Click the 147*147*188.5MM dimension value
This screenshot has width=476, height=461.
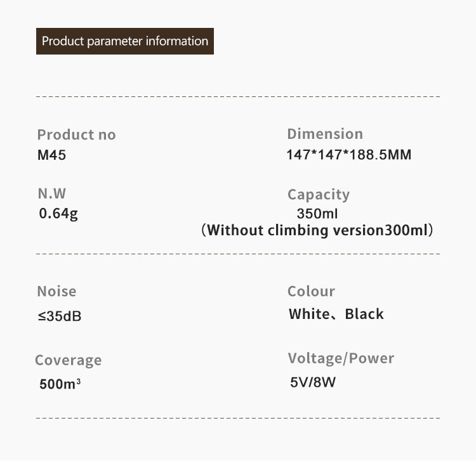[349, 154]
